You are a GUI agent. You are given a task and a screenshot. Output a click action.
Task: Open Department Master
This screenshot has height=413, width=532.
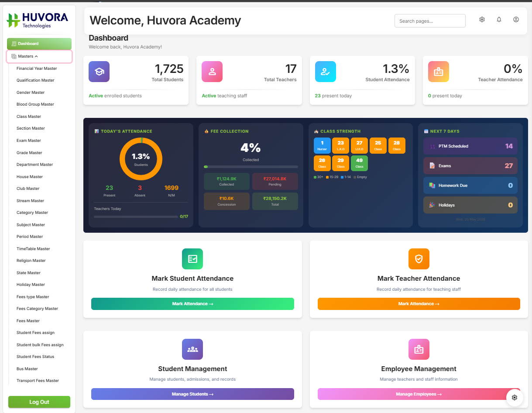pyautogui.click(x=34, y=165)
